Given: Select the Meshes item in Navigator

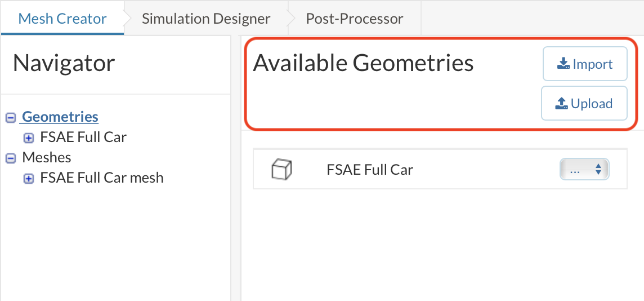Looking at the screenshot, I should click(47, 157).
